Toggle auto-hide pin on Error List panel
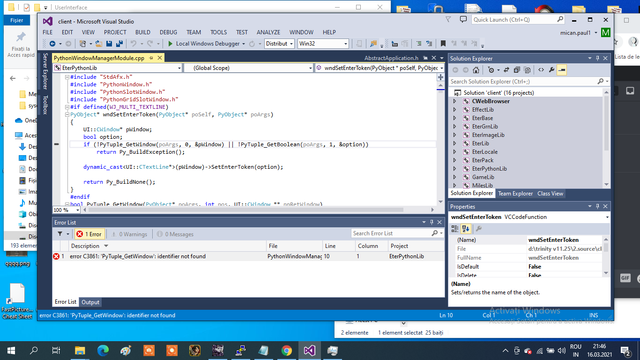640x360 pixels. pos(431,222)
